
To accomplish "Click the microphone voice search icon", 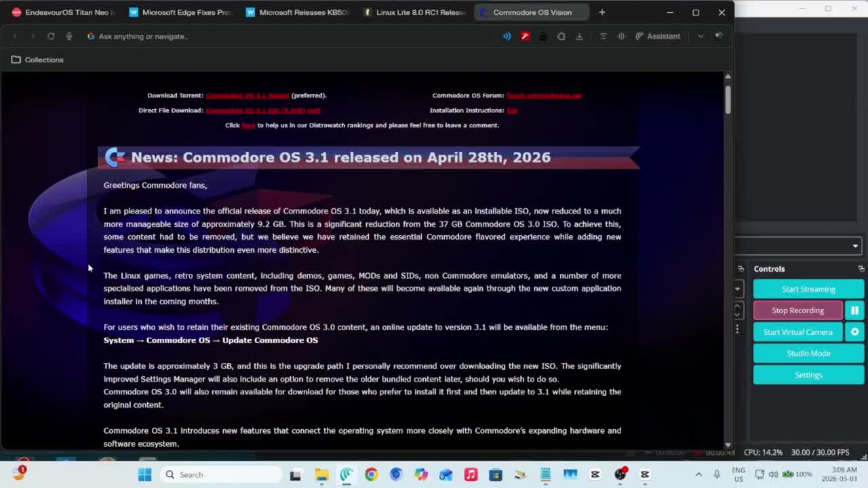I will 68,36.
